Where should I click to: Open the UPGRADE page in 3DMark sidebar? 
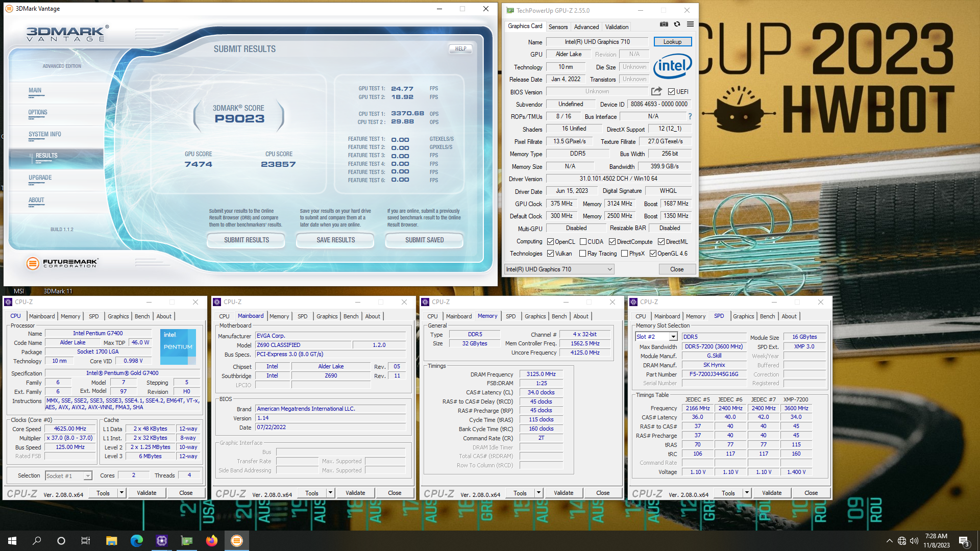40,178
